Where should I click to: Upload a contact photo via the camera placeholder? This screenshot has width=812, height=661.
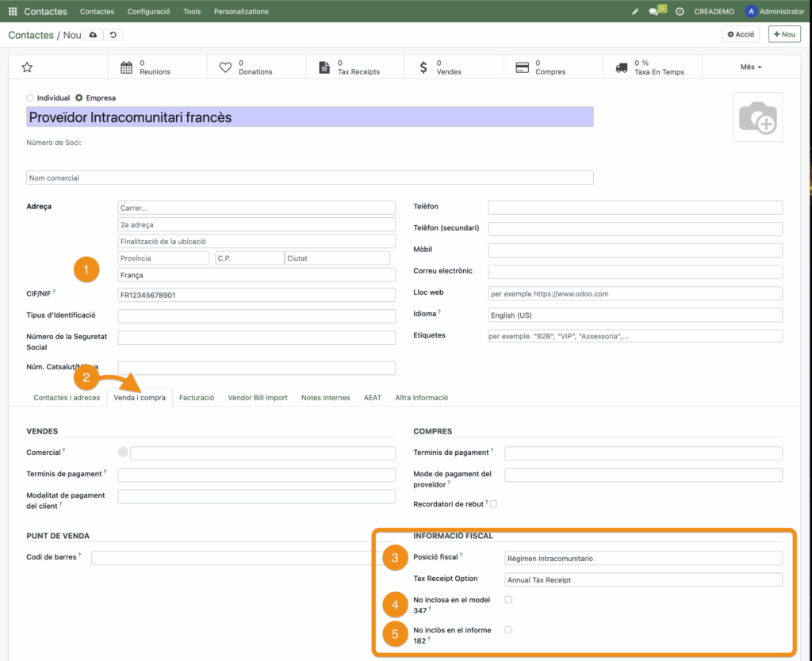tap(757, 117)
